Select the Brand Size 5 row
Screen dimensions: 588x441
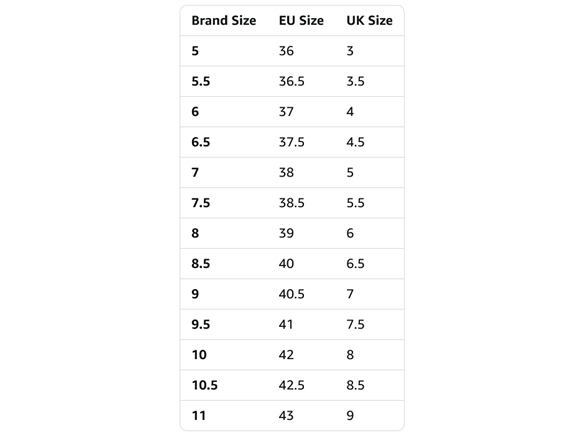pos(292,51)
